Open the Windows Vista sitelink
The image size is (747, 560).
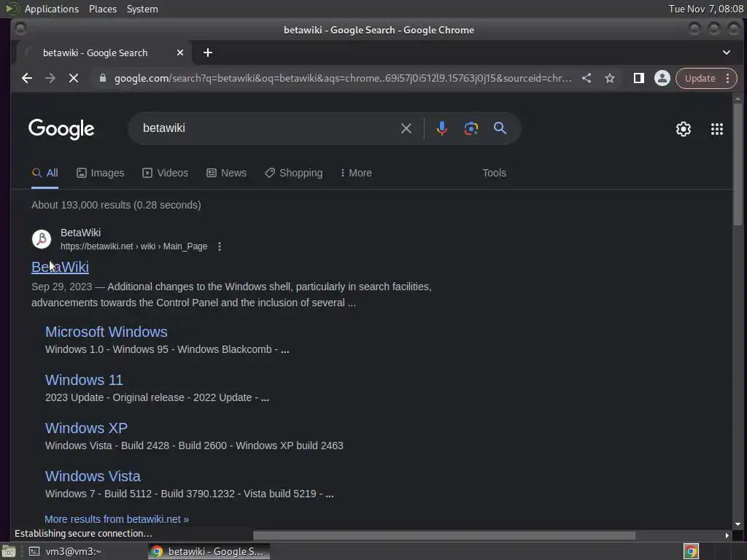tap(93, 476)
